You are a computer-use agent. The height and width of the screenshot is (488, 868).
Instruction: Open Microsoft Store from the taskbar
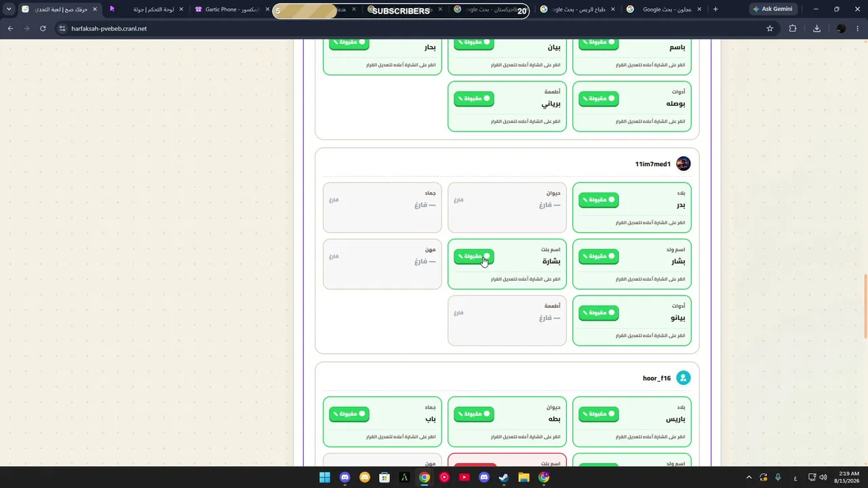384,477
